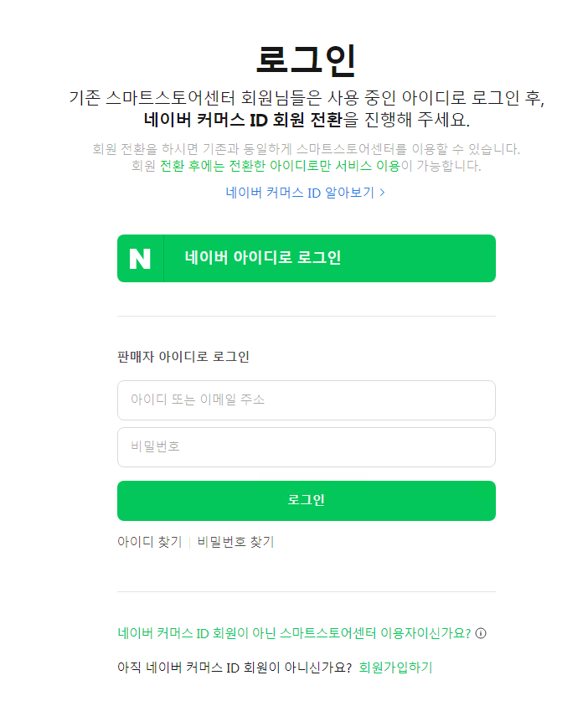Focus the 비밀번호 password field

tap(306, 446)
